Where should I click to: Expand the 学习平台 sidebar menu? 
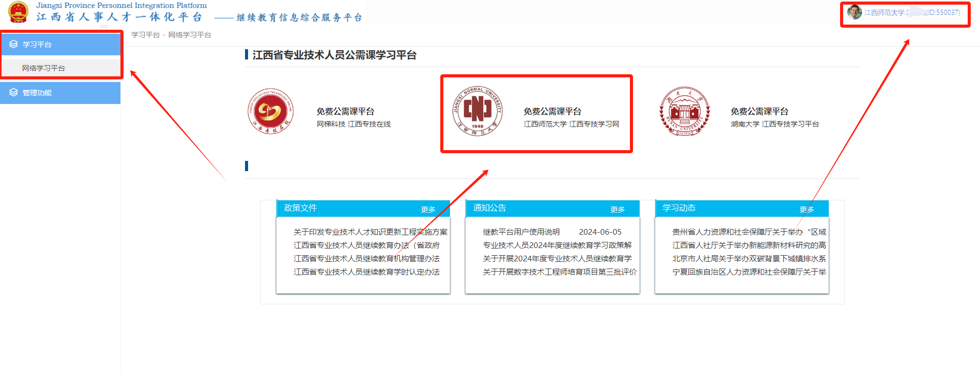(60, 44)
